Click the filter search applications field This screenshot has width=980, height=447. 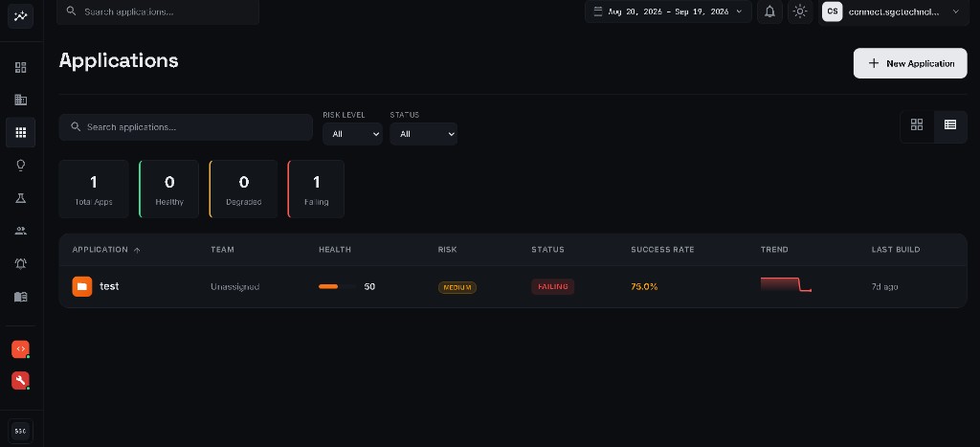coord(186,127)
